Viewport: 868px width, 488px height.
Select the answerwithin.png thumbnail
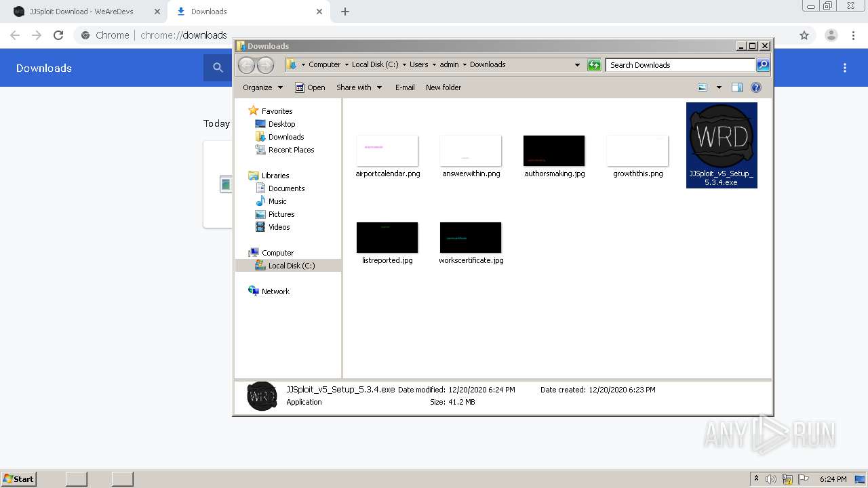click(x=471, y=150)
